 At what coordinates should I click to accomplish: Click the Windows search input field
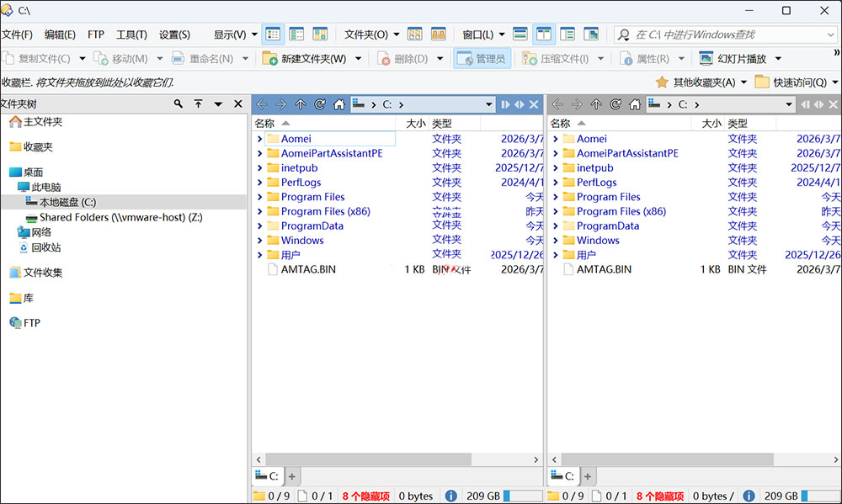click(x=726, y=34)
